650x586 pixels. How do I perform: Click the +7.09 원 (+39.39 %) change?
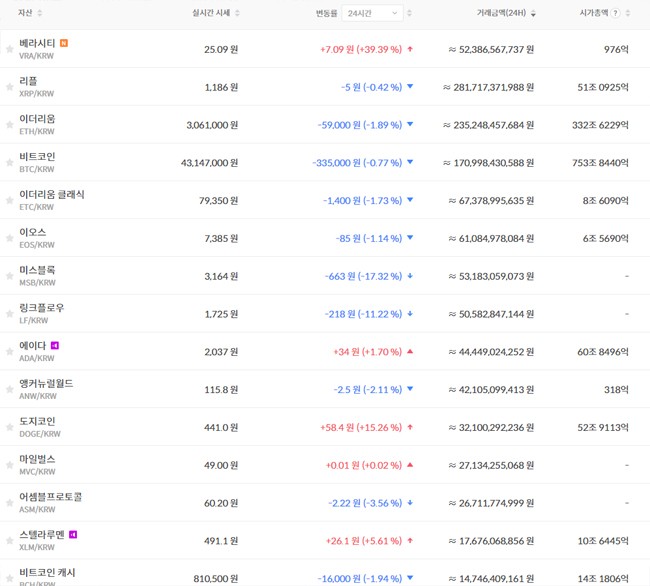point(361,49)
